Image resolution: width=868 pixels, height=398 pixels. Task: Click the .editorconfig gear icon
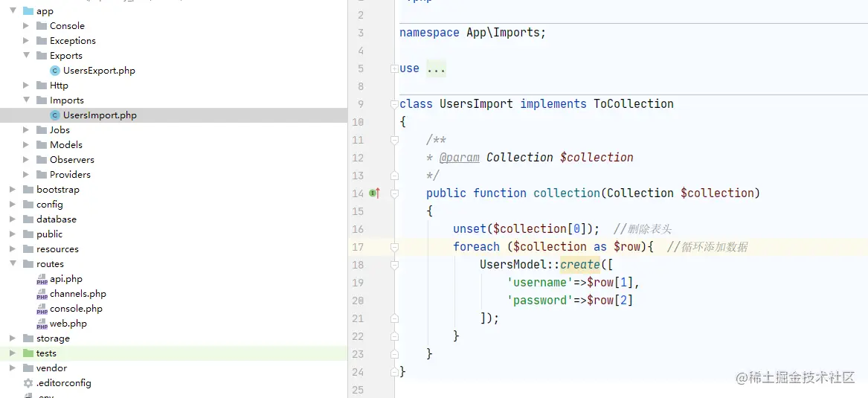(28, 383)
